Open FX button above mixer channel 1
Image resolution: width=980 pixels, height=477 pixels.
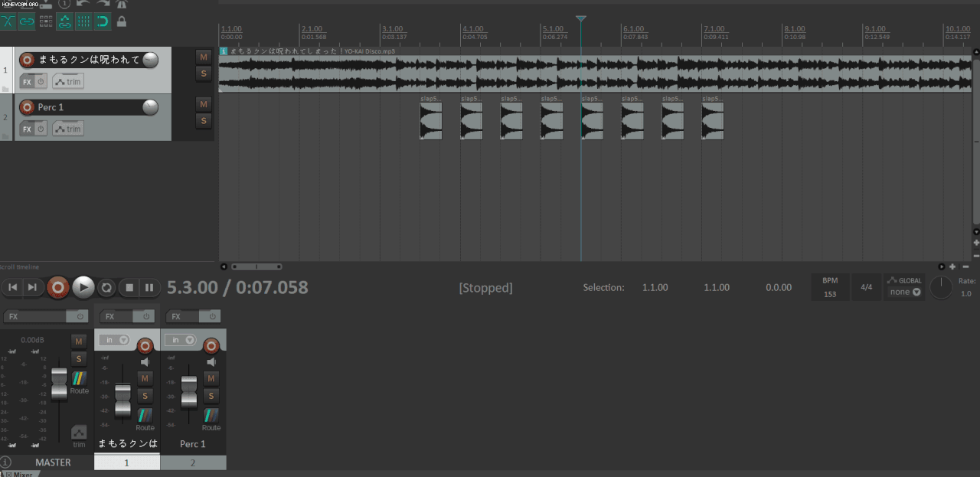tap(116, 316)
